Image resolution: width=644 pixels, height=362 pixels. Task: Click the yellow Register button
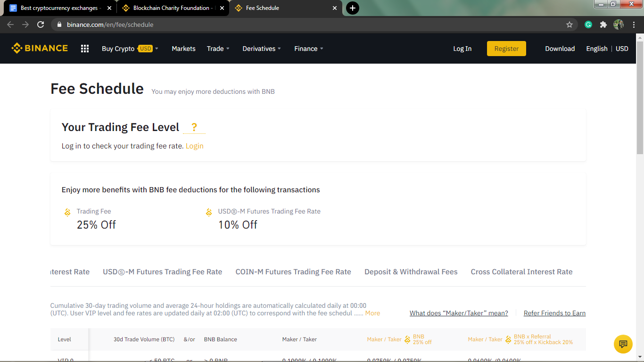tap(506, 49)
